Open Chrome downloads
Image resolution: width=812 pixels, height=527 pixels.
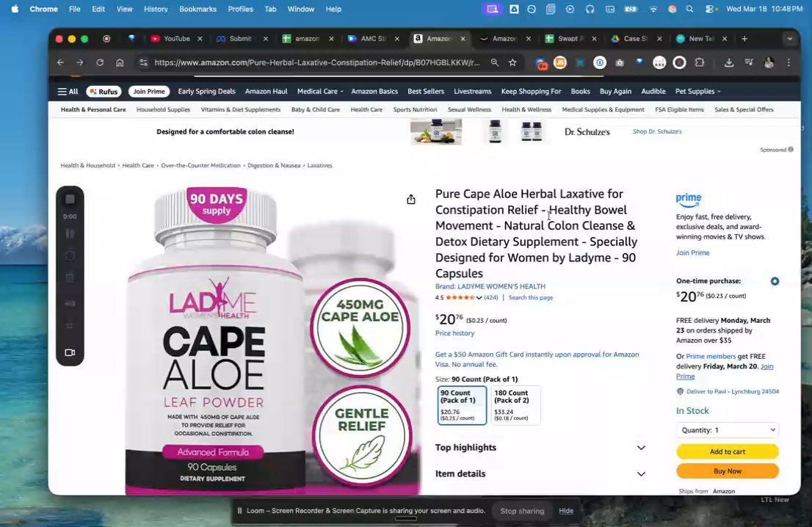[728, 62]
